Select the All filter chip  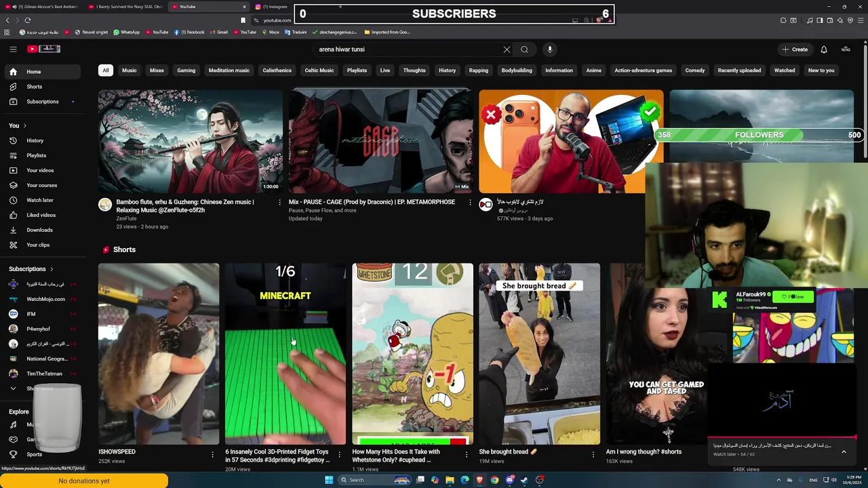[106, 70]
